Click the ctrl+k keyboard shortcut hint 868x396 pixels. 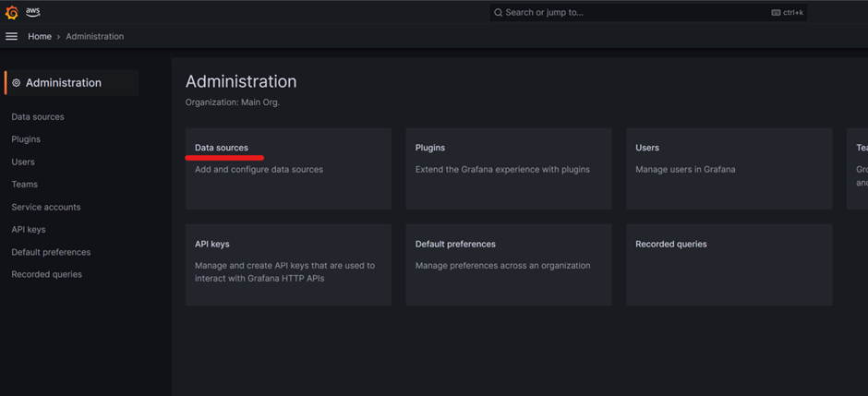pyautogui.click(x=787, y=13)
